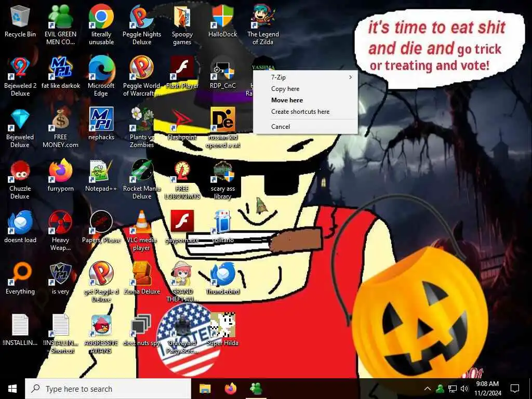Select the Graveyard Party Scre... icon
532x399 pixels.
coord(182,326)
